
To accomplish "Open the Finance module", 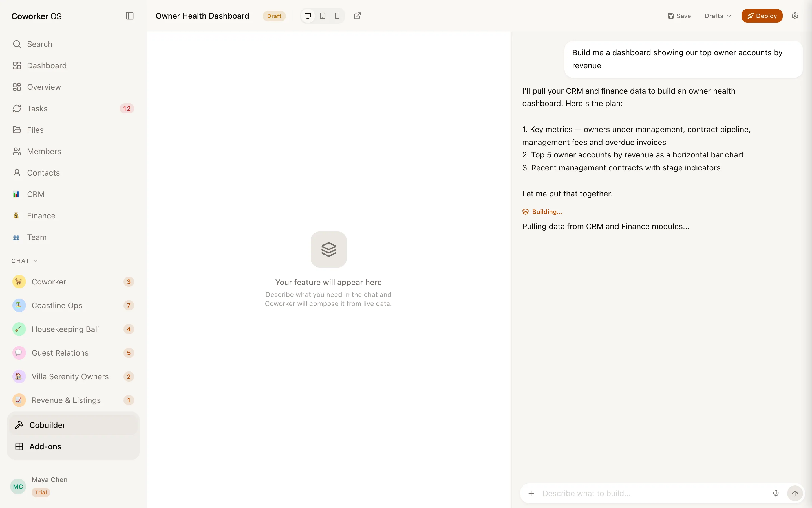I will pyautogui.click(x=73, y=216).
